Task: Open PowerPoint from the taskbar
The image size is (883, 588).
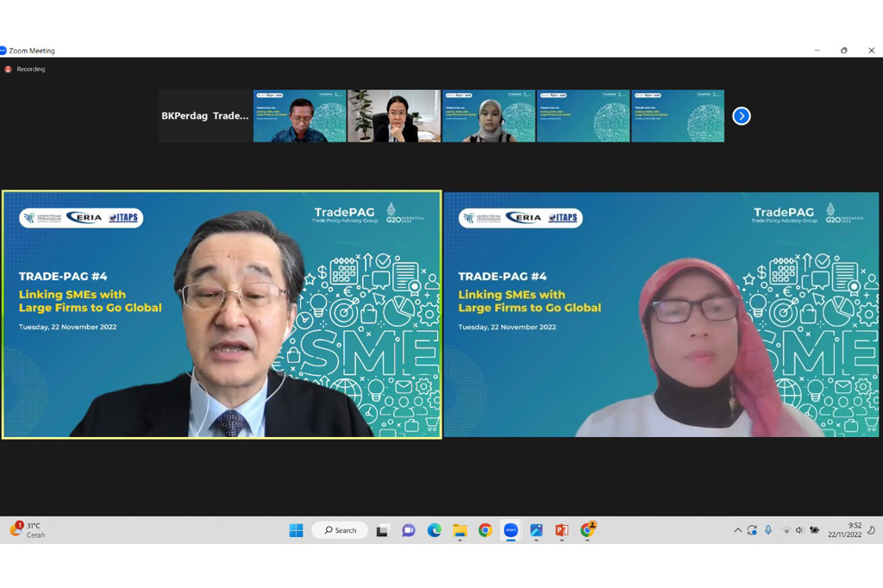Action: (561, 530)
